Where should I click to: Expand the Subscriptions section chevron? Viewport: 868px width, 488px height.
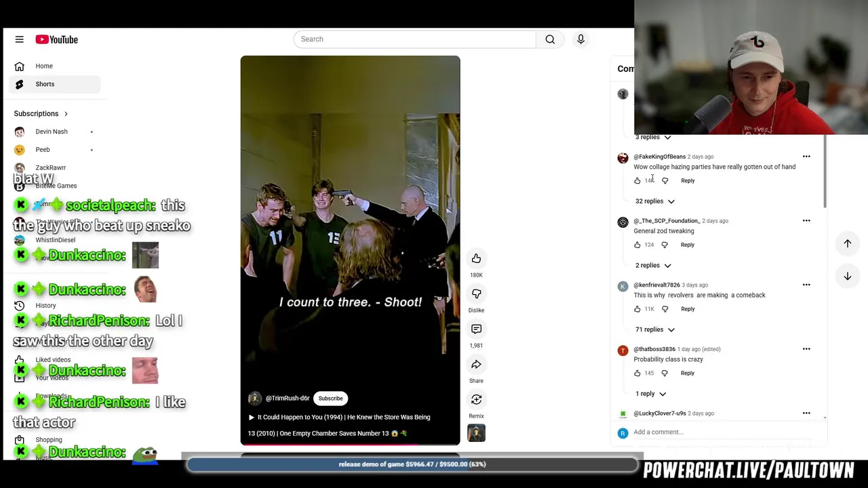click(66, 114)
